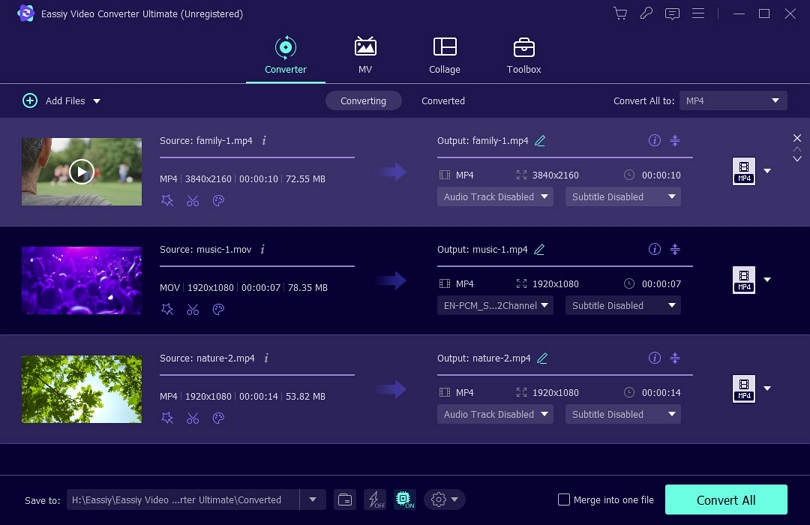Viewport: 810px width, 525px height.
Task: Toggle the lightning high-speed conversion button
Action: pyautogui.click(x=374, y=500)
